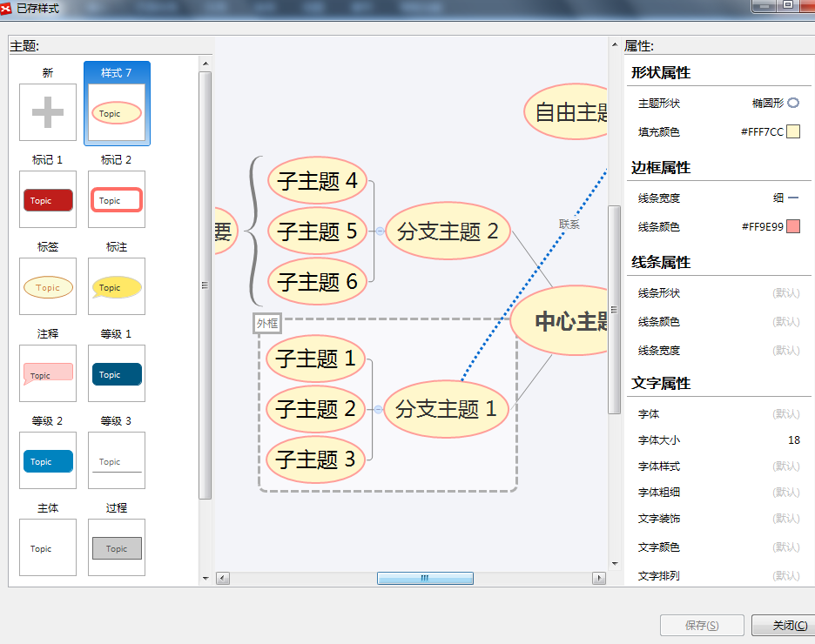Apply the 等级 1 dark blue style
Viewport: 815px width, 644px height.
pyautogui.click(x=117, y=373)
